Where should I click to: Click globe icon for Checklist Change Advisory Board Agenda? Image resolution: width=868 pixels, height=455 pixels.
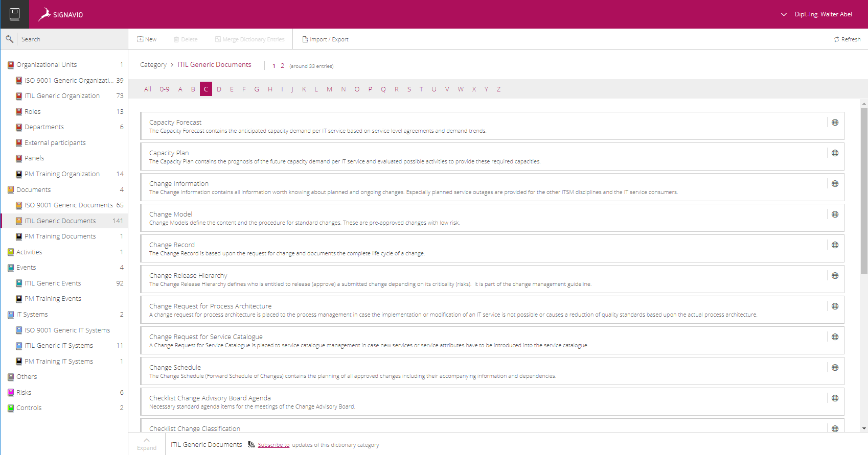[x=835, y=398]
